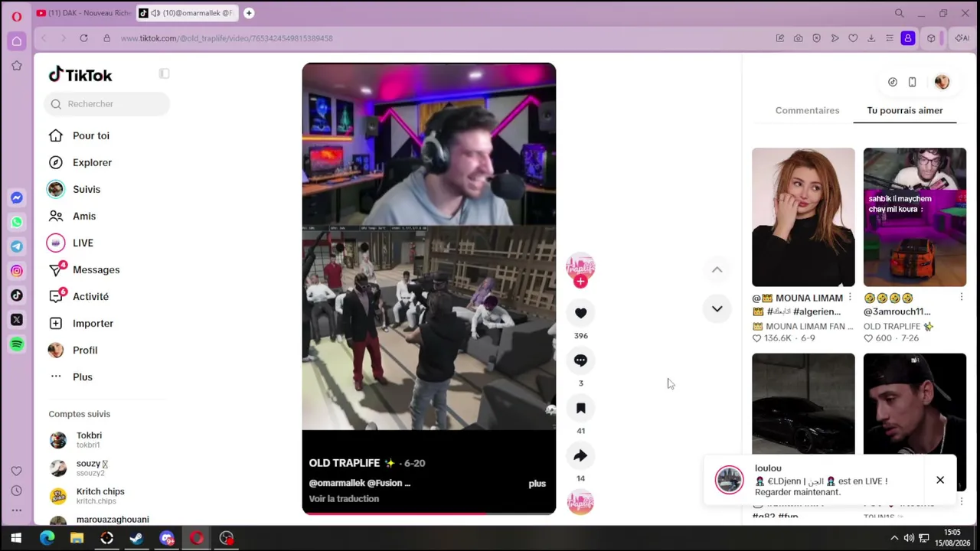980x551 pixels.
Task: Click the TikTok URL address bar
Action: [227, 38]
